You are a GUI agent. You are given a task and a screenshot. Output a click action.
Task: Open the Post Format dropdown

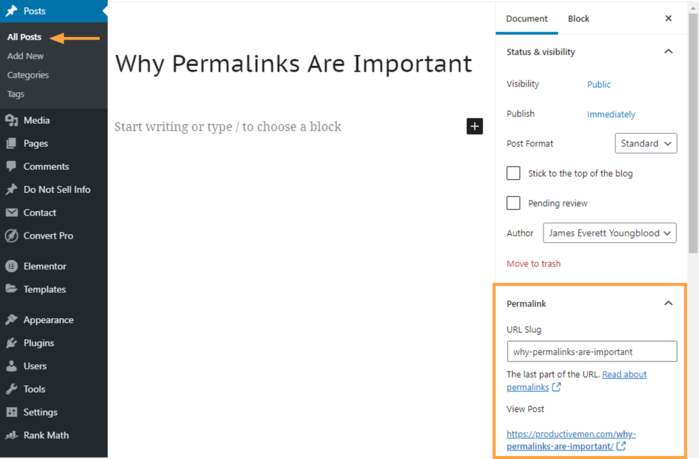[x=646, y=143]
